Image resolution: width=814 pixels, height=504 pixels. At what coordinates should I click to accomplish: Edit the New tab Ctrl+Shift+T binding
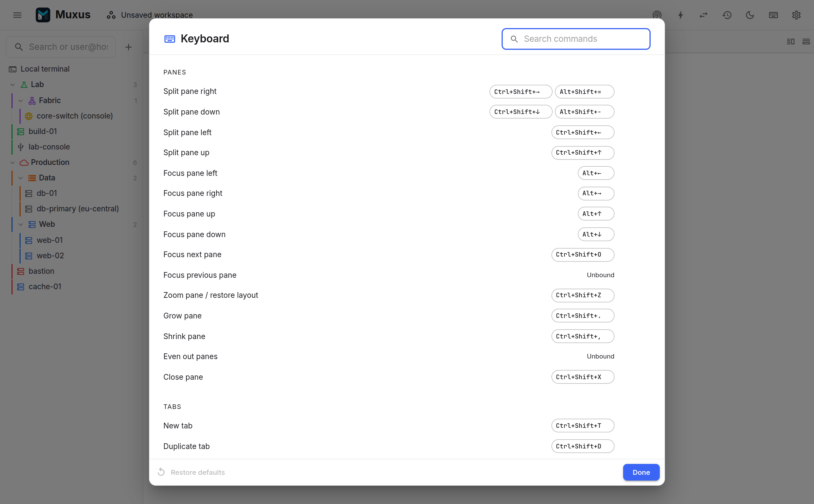tap(583, 426)
